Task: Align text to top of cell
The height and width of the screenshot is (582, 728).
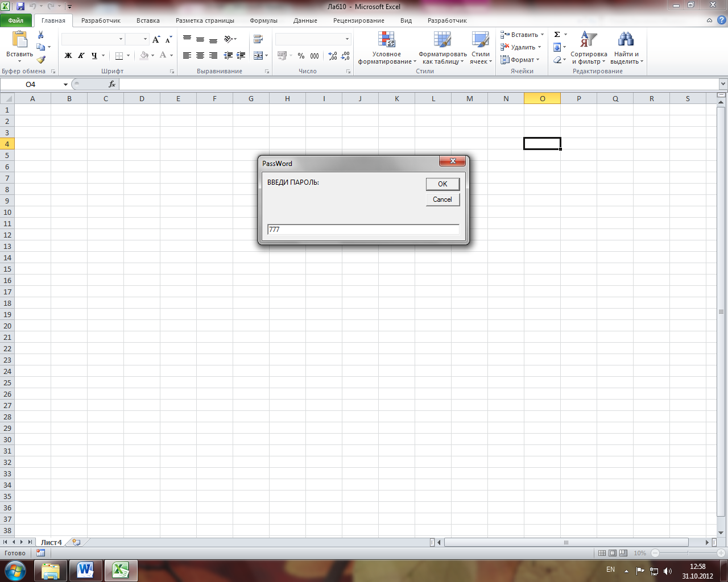Action: pos(187,39)
